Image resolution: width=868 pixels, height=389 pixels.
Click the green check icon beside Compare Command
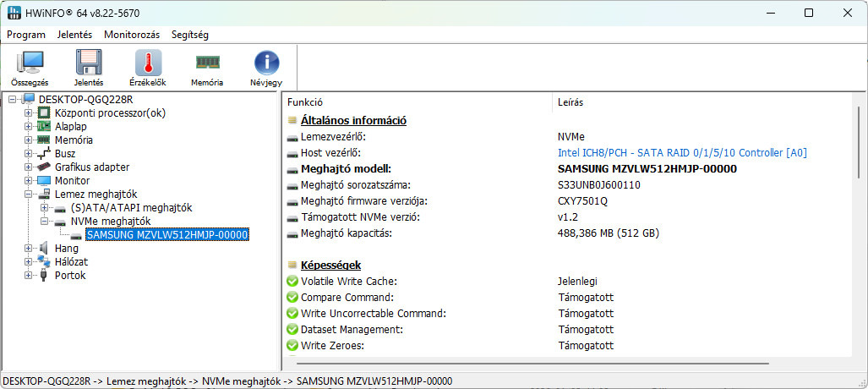point(292,297)
